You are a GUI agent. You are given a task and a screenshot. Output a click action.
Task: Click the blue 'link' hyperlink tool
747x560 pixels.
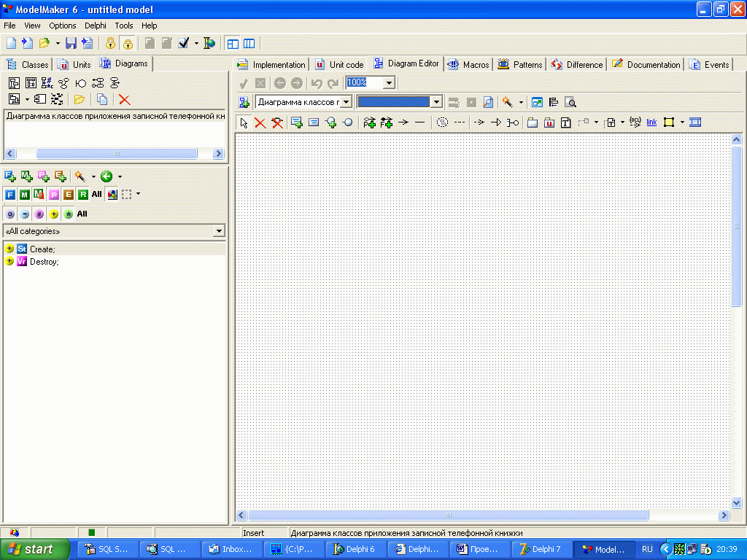[x=651, y=122]
